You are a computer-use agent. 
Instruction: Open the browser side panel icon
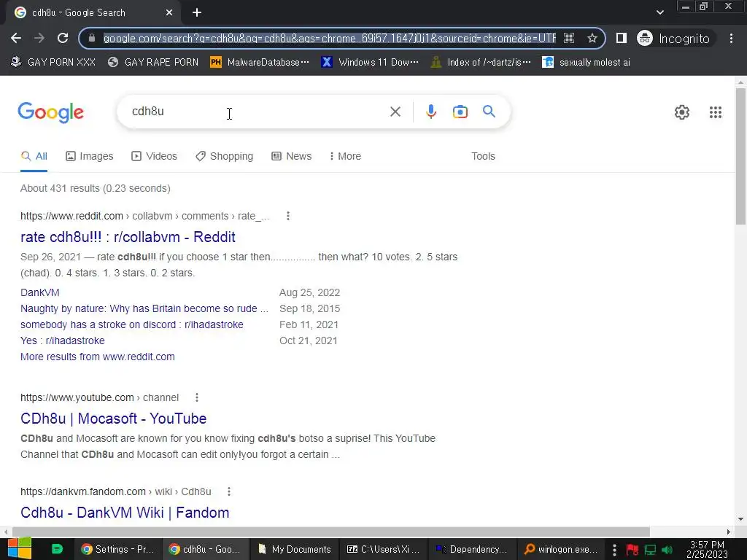[622, 38]
